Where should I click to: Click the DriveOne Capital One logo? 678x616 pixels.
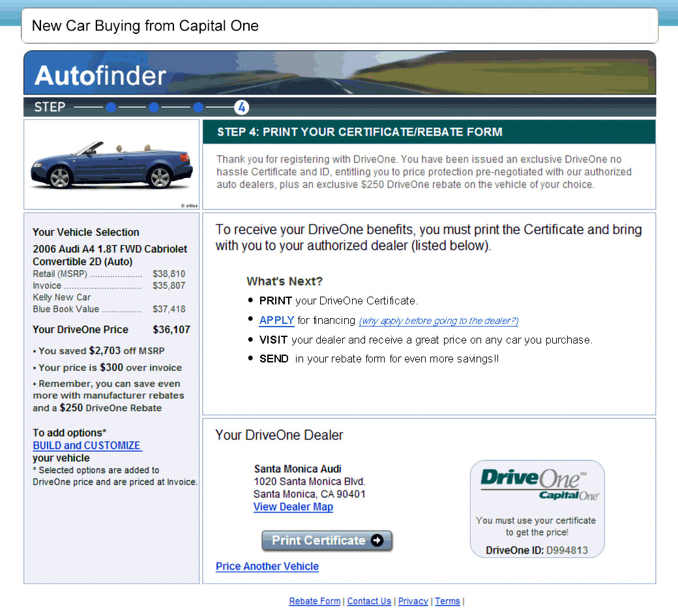[x=540, y=485]
